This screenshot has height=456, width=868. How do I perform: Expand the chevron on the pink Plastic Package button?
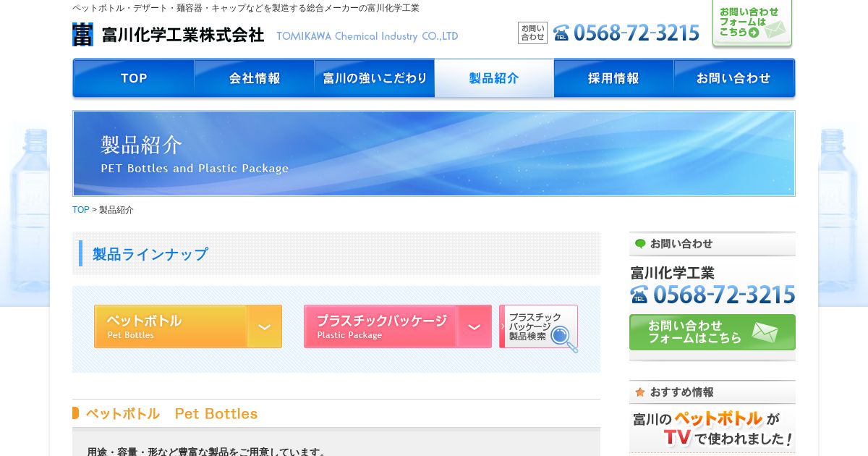point(475,326)
